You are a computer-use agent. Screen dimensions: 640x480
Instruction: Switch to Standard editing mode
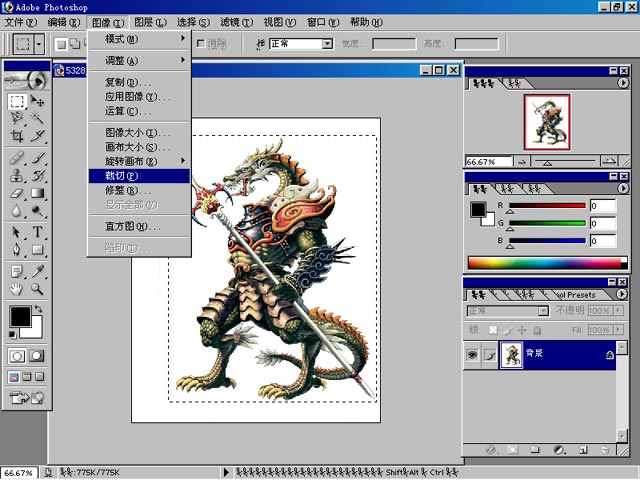[x=17, y=356]
